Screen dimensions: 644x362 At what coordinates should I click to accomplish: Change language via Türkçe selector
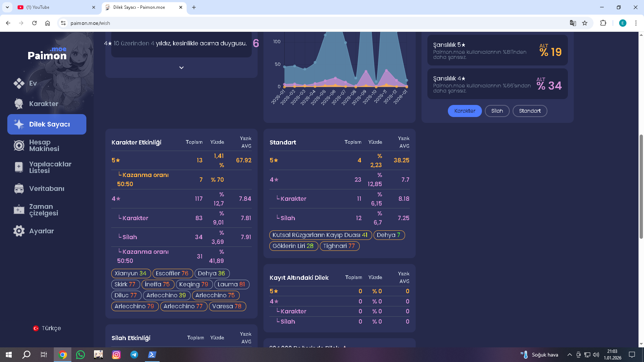pos(47,328)
